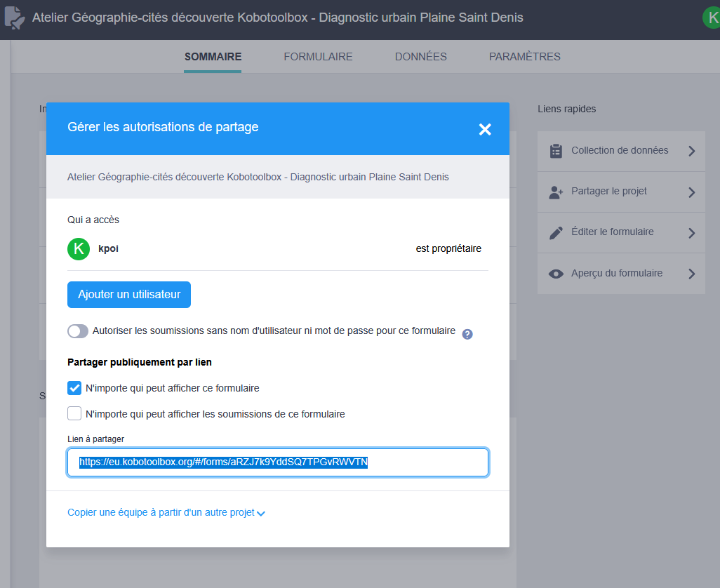Viewport: 720px width, 588px height.
Task: Click the kpoi owner avatar icon
Action: click(x=79, y=249)
